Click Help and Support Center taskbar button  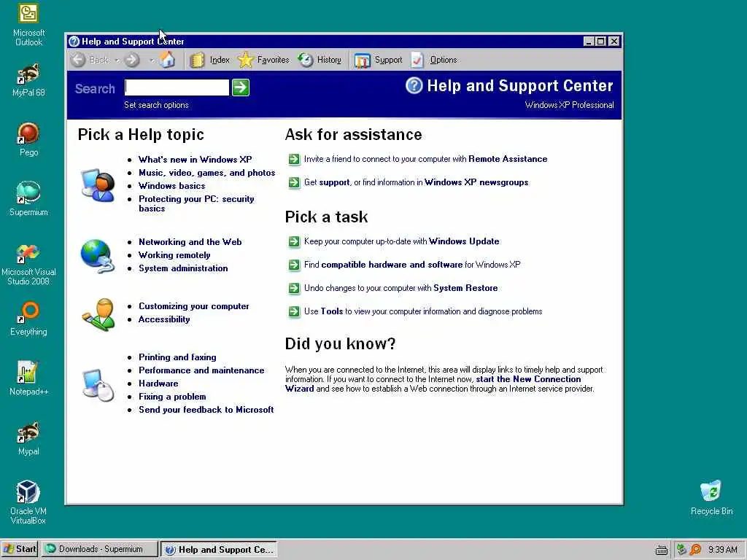(x=219, y=550)
